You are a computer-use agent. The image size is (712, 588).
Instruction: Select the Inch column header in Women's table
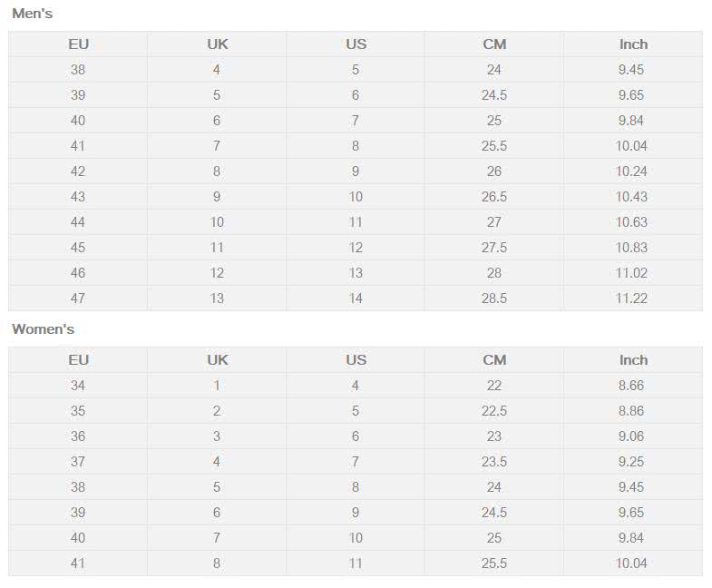pos(633,360)
